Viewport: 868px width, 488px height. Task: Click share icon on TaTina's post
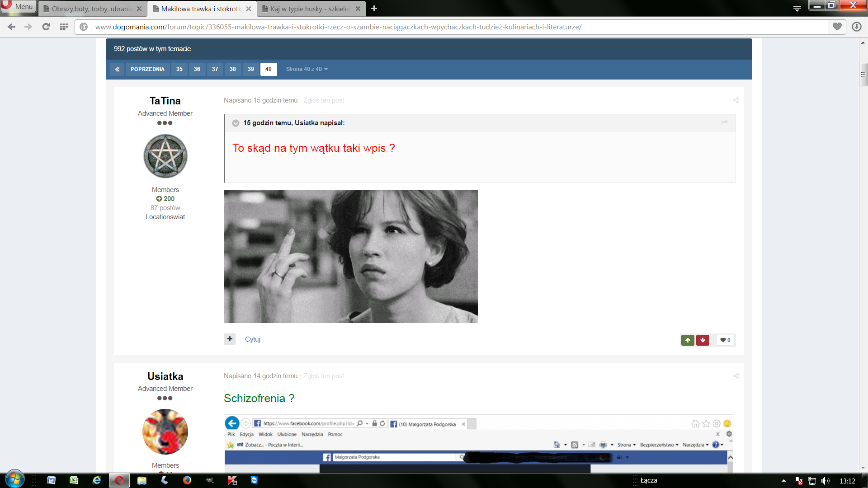736,100
